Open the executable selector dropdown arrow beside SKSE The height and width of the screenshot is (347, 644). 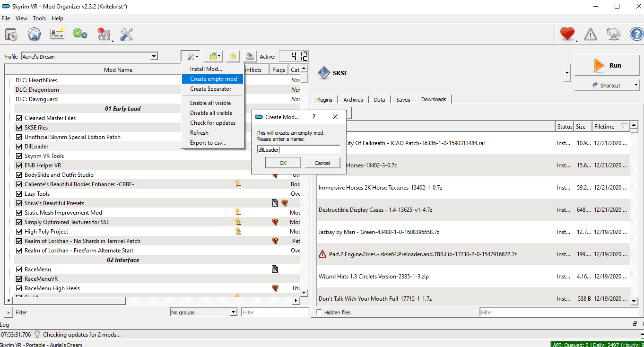[567, 73]
